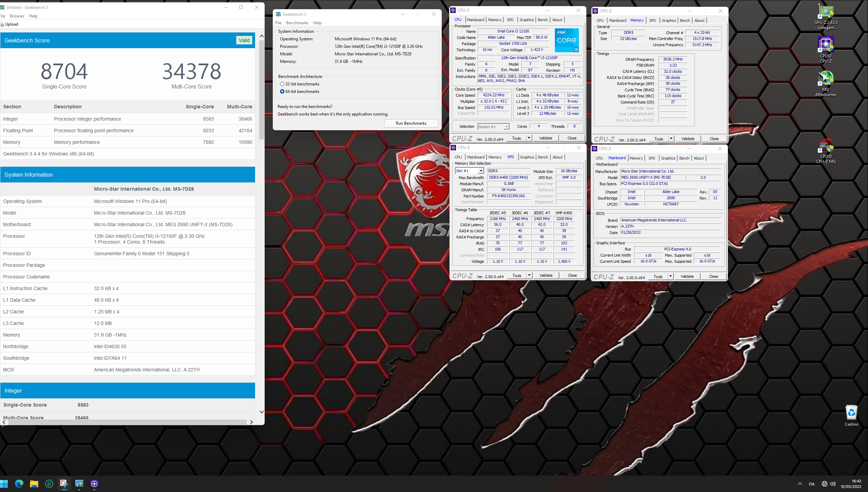Switch to CPU-Z via its purple taskbar icon
The image size is (868, 492).
[94, 484]
